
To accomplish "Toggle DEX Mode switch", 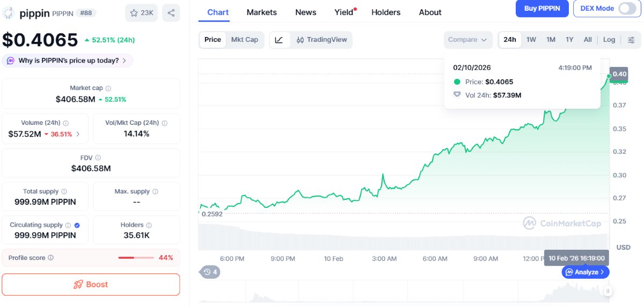I will 627,8.
